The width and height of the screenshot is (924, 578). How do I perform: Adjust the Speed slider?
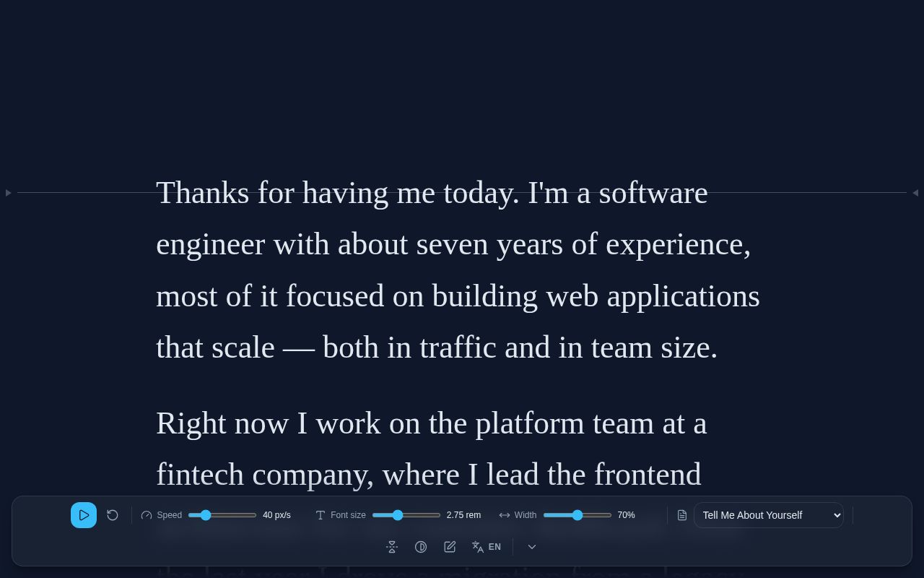coord(222,515)
